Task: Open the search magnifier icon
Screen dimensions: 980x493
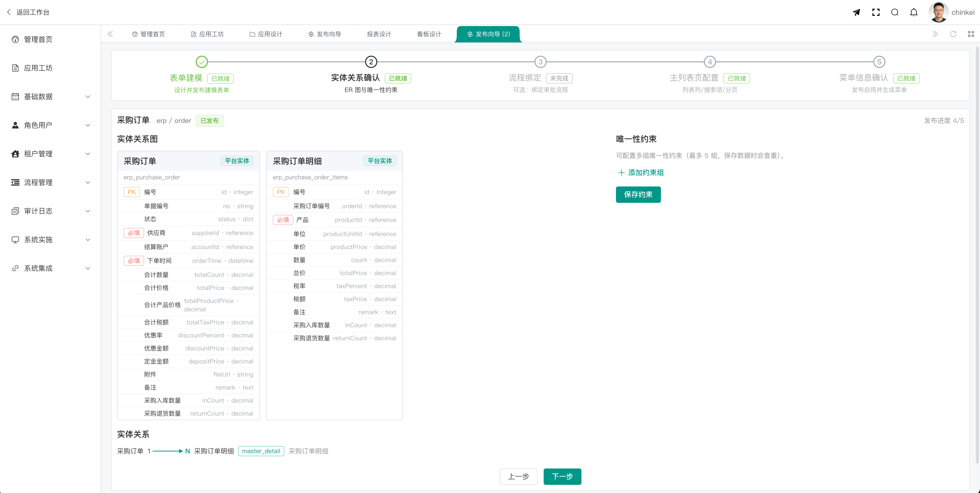Action: (x=895, y=13)
